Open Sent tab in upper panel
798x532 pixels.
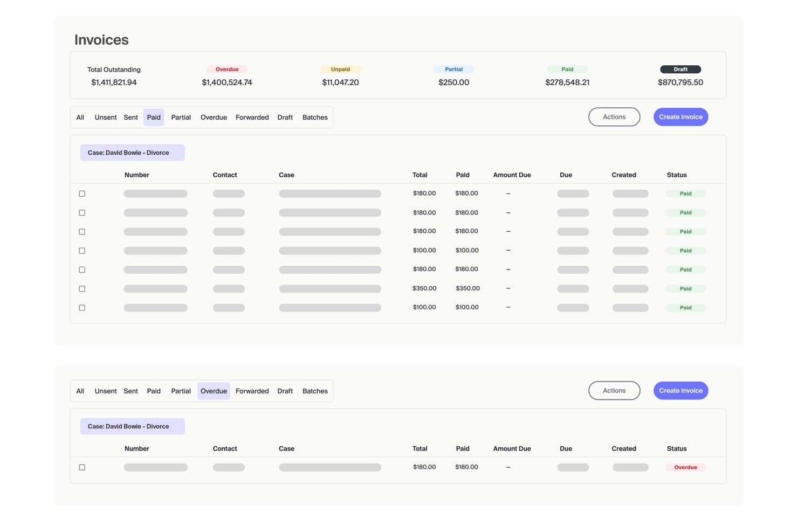pyautogui.click(x=131, y=118)
